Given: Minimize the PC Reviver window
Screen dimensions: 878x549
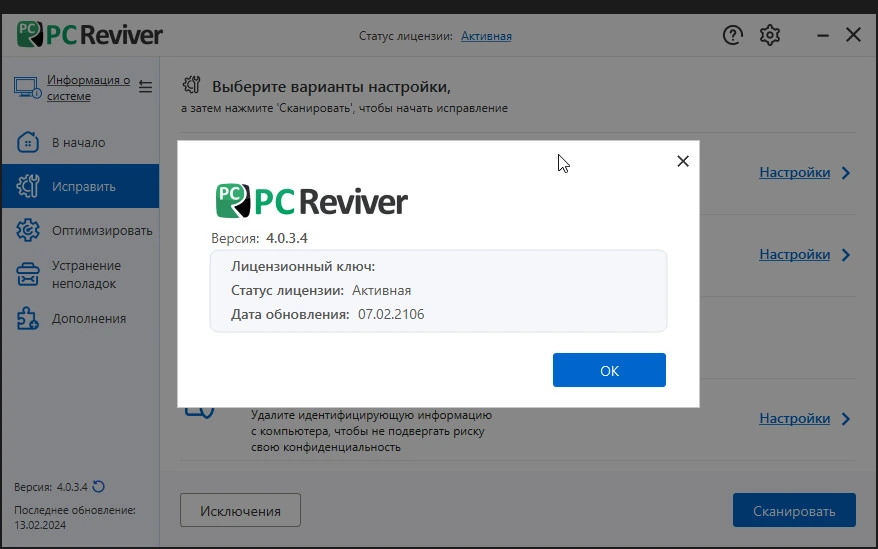Looking at the screenshot, I should pos(823,35).
